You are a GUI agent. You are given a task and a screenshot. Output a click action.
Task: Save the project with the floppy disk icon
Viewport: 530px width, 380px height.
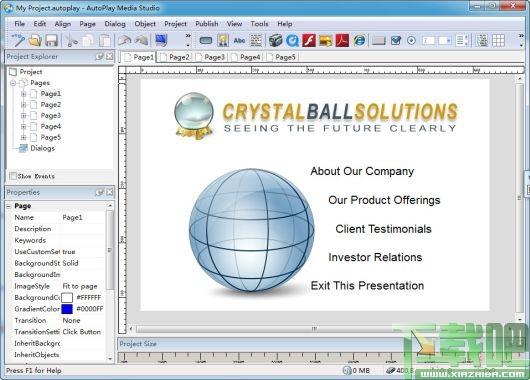pyautogui.click(x=51, y=41)
